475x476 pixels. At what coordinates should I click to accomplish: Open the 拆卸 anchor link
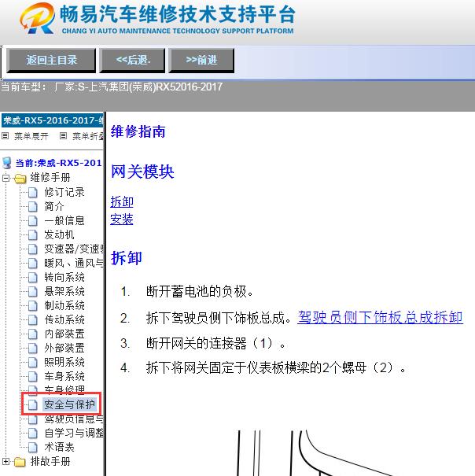(x=122, y=202)
